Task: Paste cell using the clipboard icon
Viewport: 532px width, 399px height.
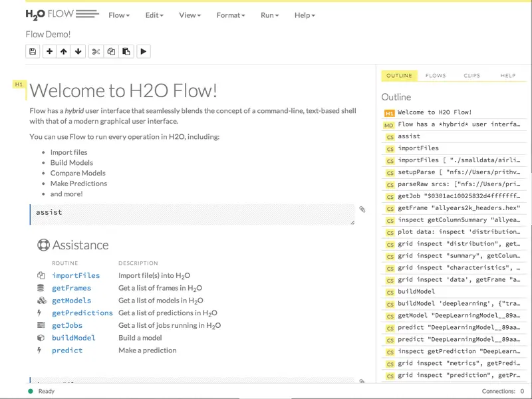Action: pyautogui.click(x=126, y=52)
